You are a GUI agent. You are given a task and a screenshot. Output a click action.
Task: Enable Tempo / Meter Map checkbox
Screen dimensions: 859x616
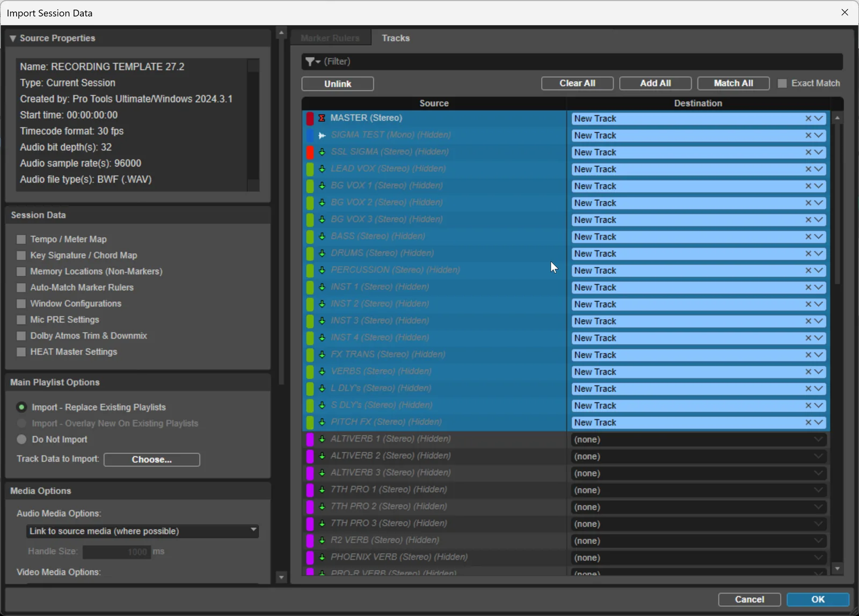(21, 239)
